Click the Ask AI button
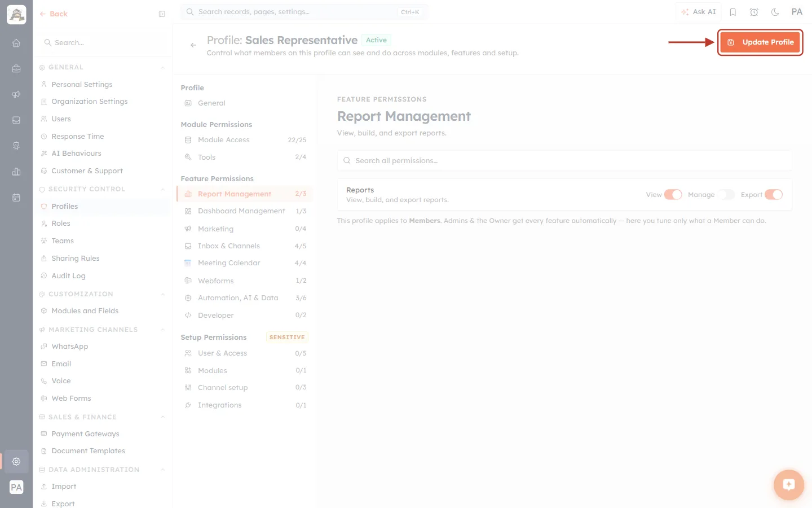Image resolution: width=812 pixels, height=508 pixels. 699,12
